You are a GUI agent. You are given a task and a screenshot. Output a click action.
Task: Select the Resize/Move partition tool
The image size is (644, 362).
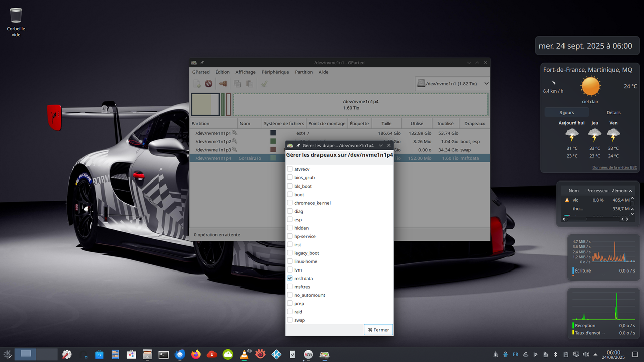point(223,84)
